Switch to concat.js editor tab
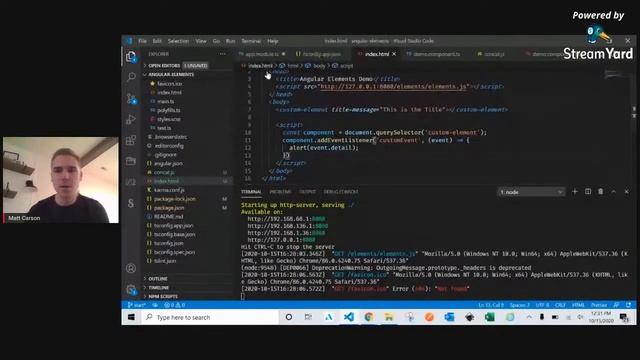Viewport: 640px width, 360px height. pyautogui.click(x=493, y=54)
